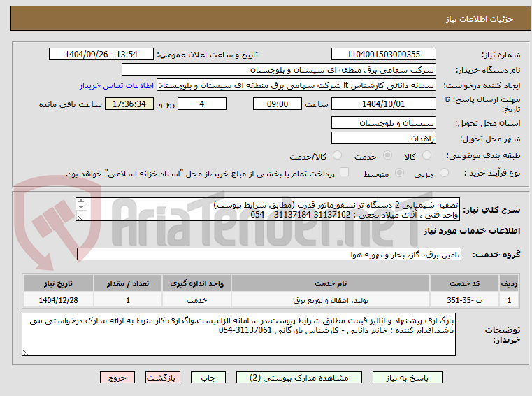The height and width of the screenshot is (396, 532).
Task: Click the page title 'جزئیات اطلاعات نیاز'
Action: (x=480, y=19)
